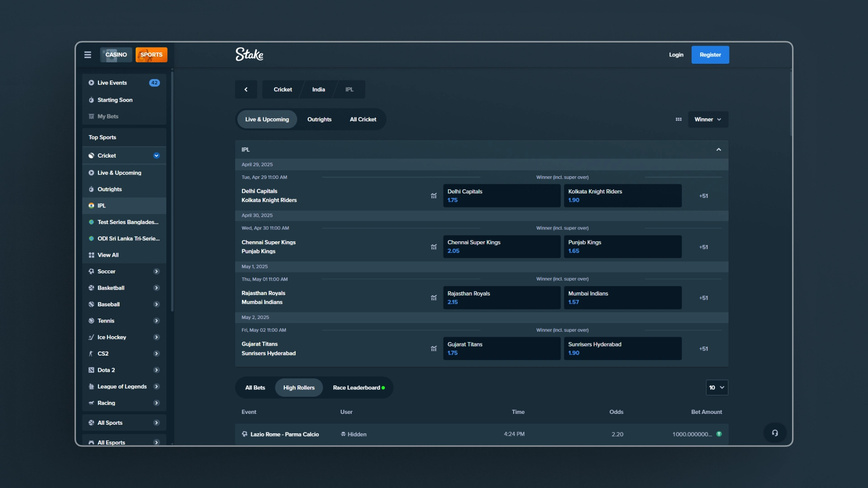This screenshot has height=488, width=868.
Task: Click the View All grid icon
Action: (x=91, y=255)
